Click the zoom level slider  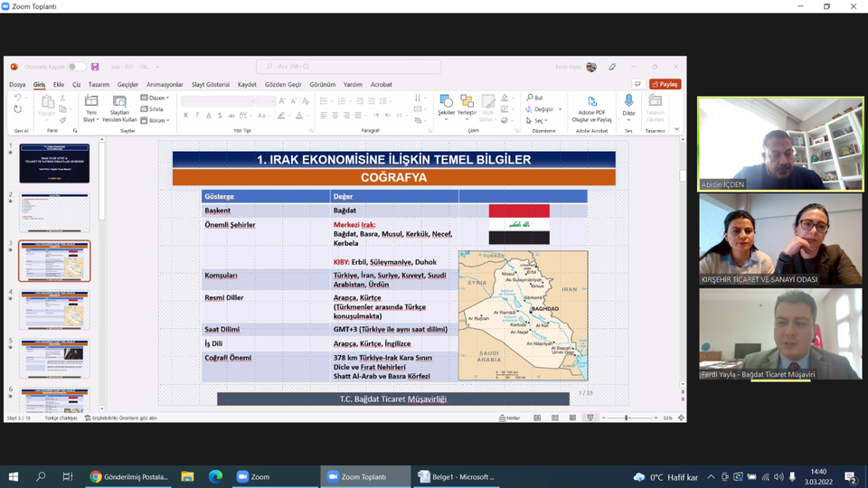coord(627,418)
